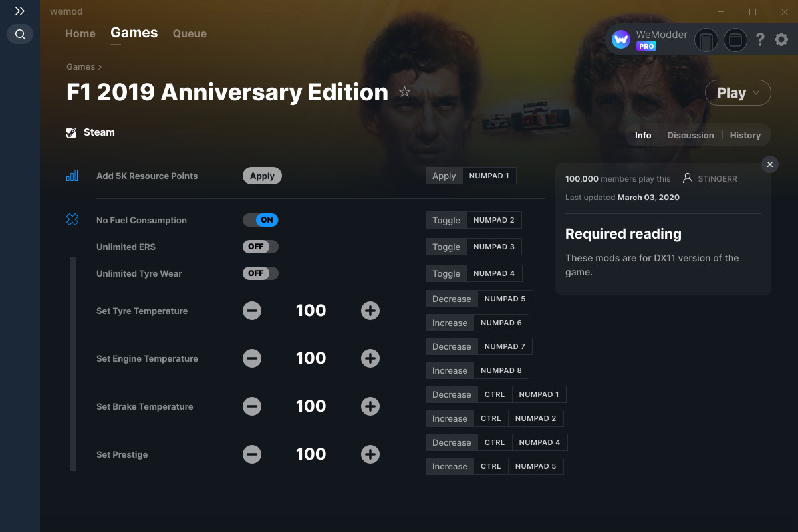
Task: Click the 100,000 members play this text
Action: pyautogui.click(x=618, y=178)
